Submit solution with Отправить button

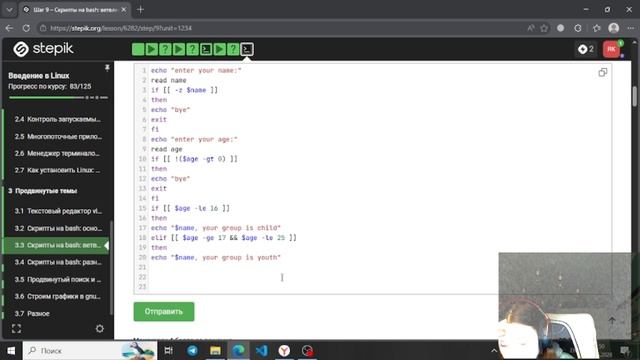(164, 311)
